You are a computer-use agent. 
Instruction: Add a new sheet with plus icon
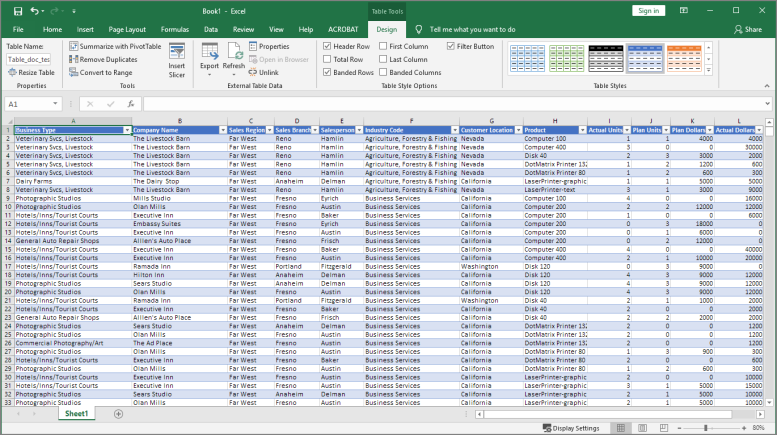click(x=118, y=414)
